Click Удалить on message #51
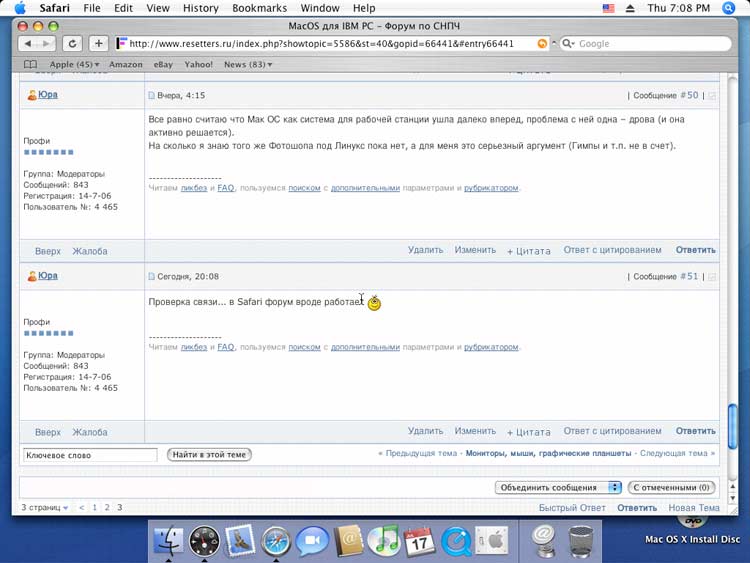This screenshot has width=750, height=563. [425, 431]
